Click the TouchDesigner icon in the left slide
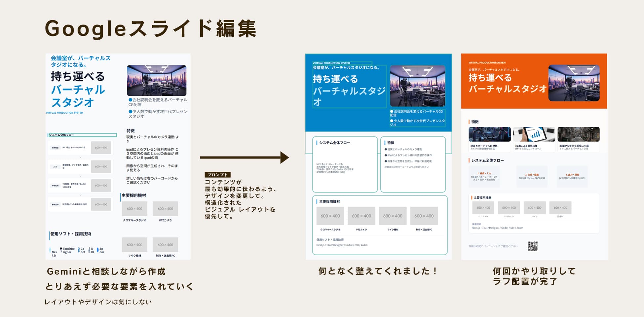The image size is (644, 317). tap(61, 249)
